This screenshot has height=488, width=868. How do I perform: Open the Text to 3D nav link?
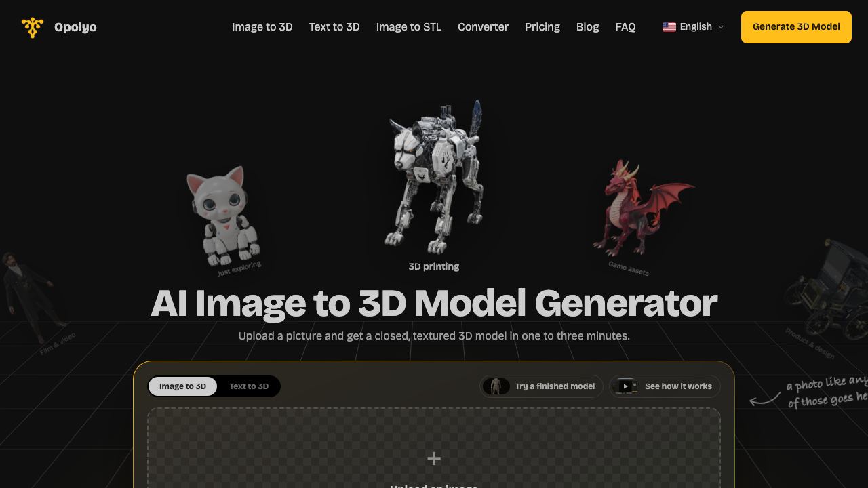(x=334, y=27)
